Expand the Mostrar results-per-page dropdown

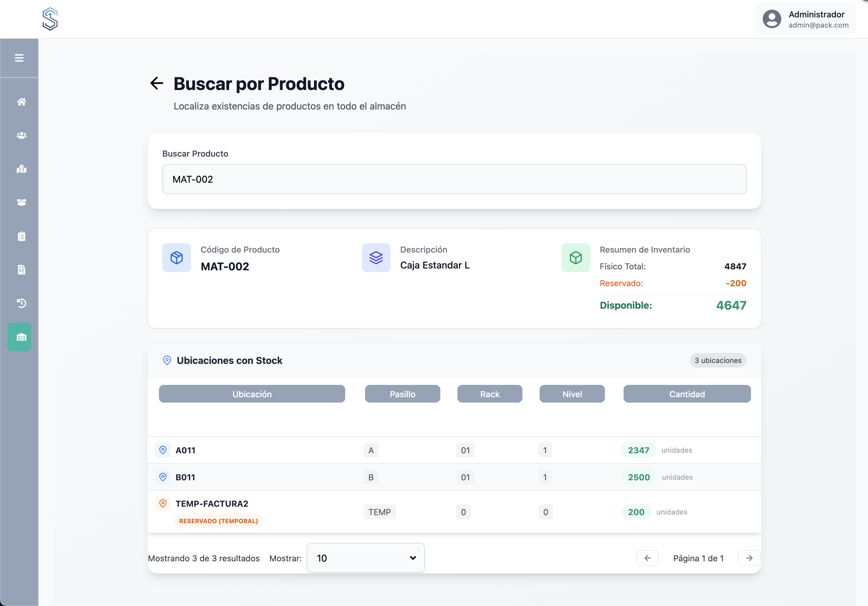(x=365, y=558)
